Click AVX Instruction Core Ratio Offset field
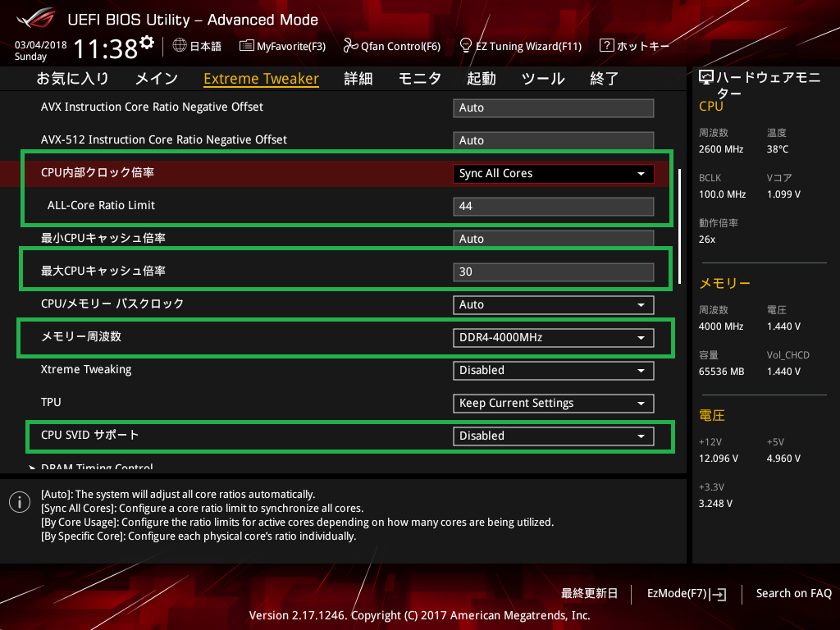 pos(554,107)
